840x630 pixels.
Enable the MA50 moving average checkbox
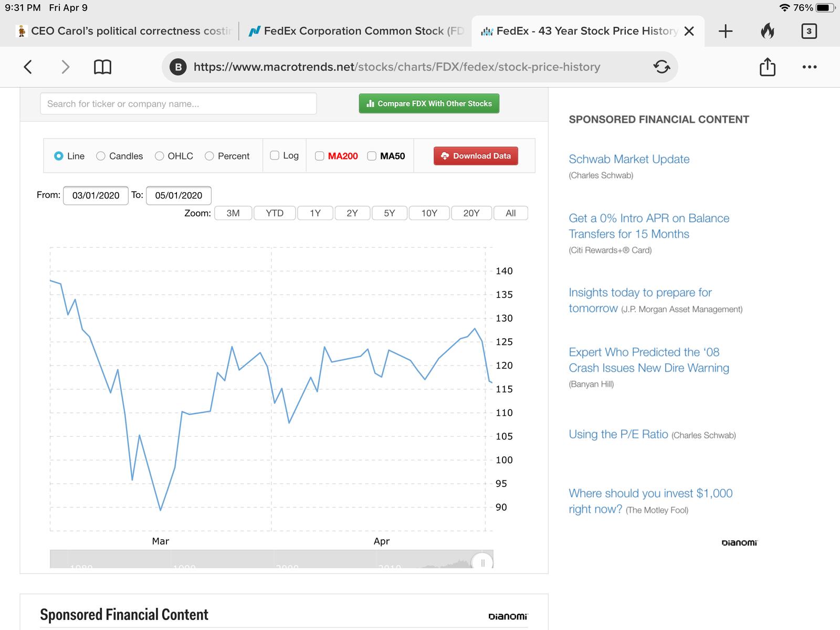pyautogui.click(x=372, y=156)
